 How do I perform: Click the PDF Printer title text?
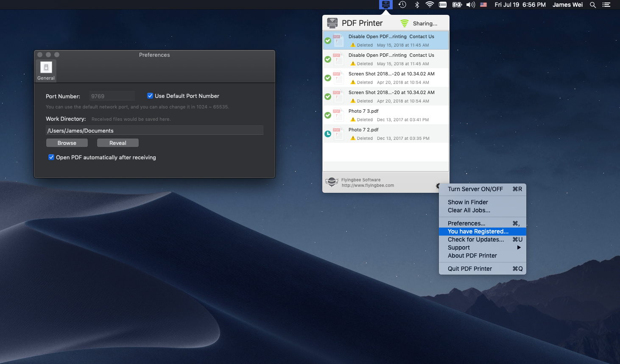tap(362, 23)
